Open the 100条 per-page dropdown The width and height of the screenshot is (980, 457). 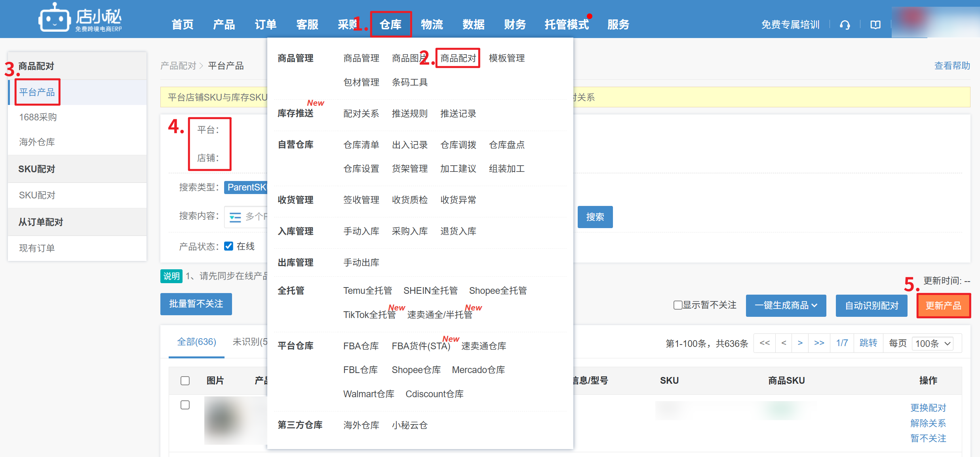coord(932,343)
